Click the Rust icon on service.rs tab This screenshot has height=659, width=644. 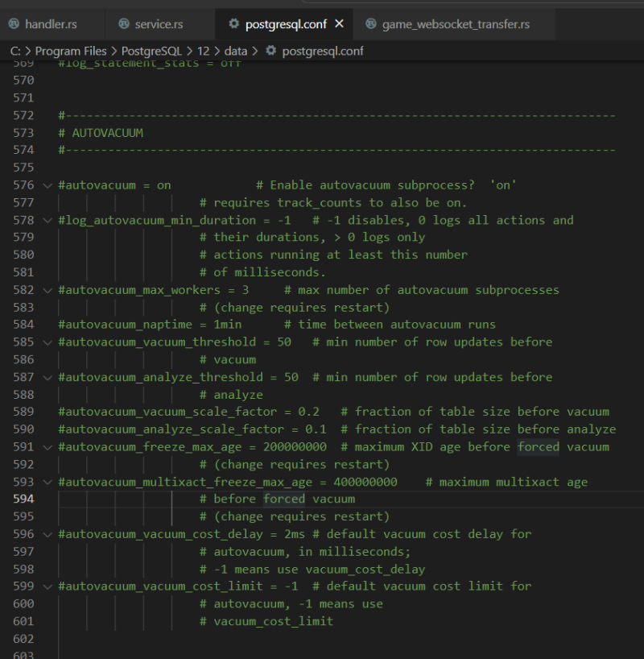coord(123,24)
